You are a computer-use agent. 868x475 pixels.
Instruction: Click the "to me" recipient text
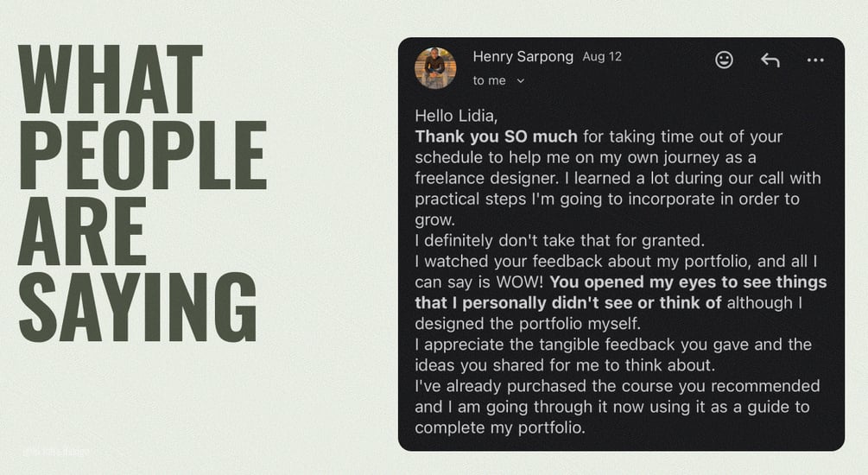[489, 80]
